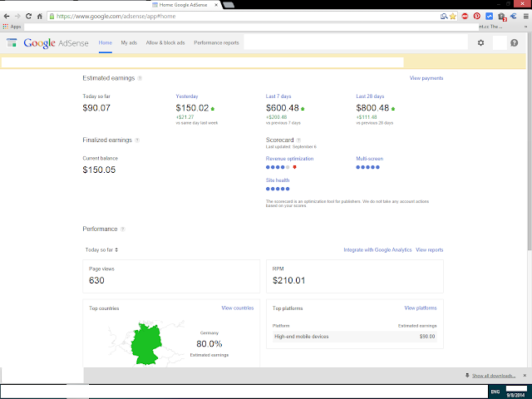Click the 80.0% Germany earnings figure
The image size is (532, 399).
coord(209,344)
